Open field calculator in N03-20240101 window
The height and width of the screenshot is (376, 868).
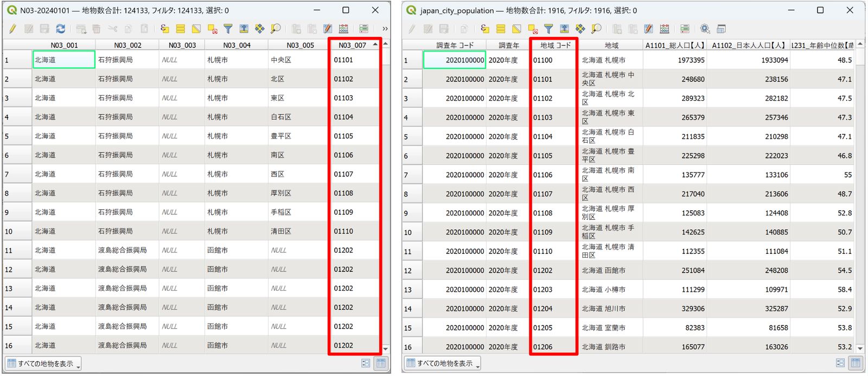pos(343,29)
